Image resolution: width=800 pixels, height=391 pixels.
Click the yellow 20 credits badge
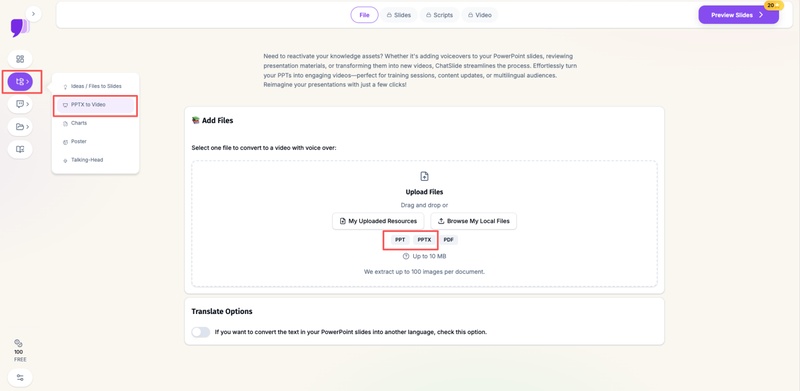tap(773, 5)
